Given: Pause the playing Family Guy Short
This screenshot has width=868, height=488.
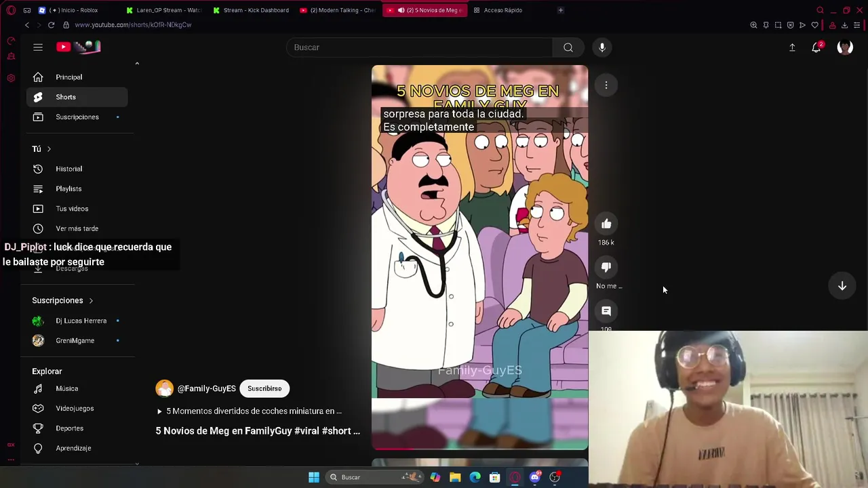Looking at the screenshot, I should (479, 258).
